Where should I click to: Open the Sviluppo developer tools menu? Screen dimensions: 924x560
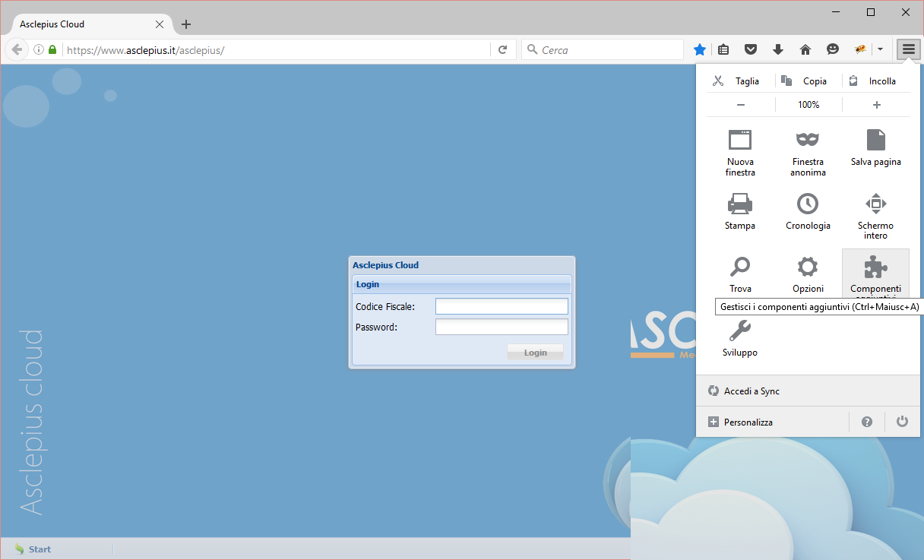click(x=740, y=339)
